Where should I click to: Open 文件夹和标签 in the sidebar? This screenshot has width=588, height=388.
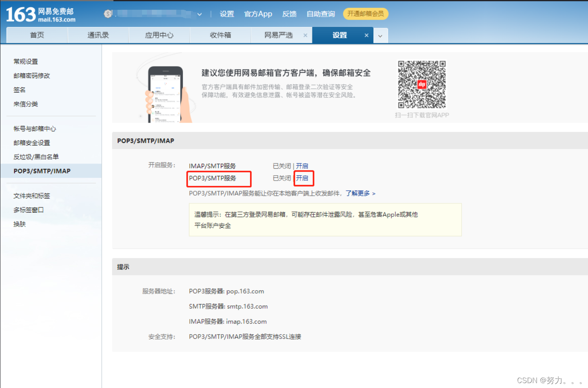[x=32, y=196]
